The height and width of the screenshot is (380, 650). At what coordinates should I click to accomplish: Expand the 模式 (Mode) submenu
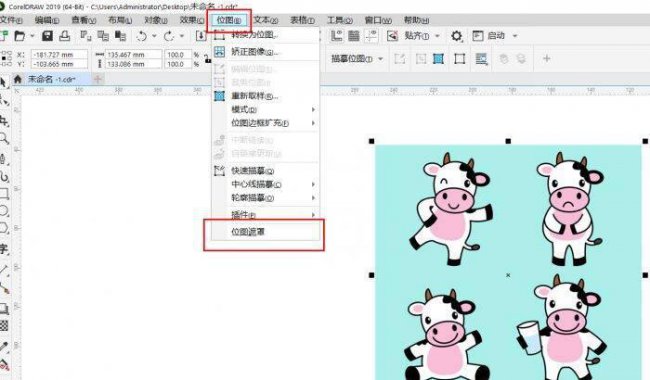tap(266, 109)
